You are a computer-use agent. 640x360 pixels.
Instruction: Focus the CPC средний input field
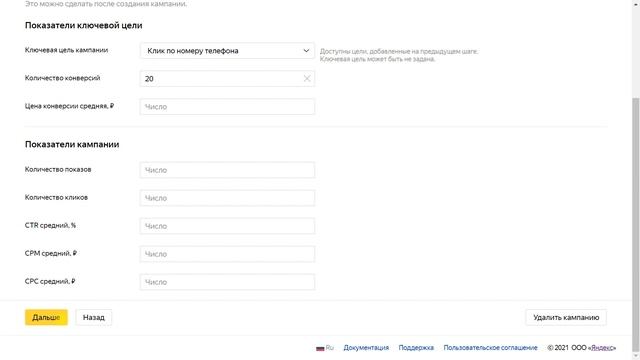pos(227,282)
